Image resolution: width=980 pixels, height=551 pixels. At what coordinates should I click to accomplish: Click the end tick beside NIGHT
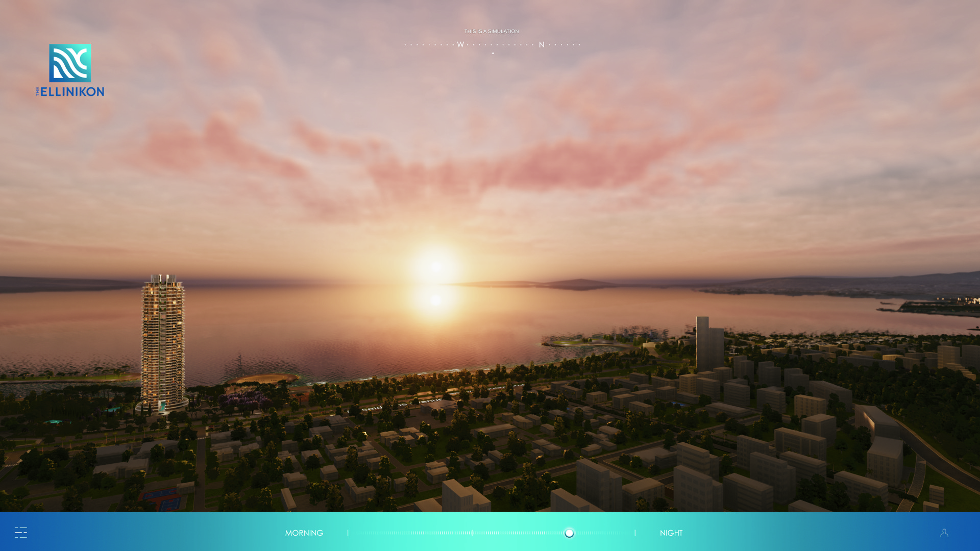coord(635,533)
